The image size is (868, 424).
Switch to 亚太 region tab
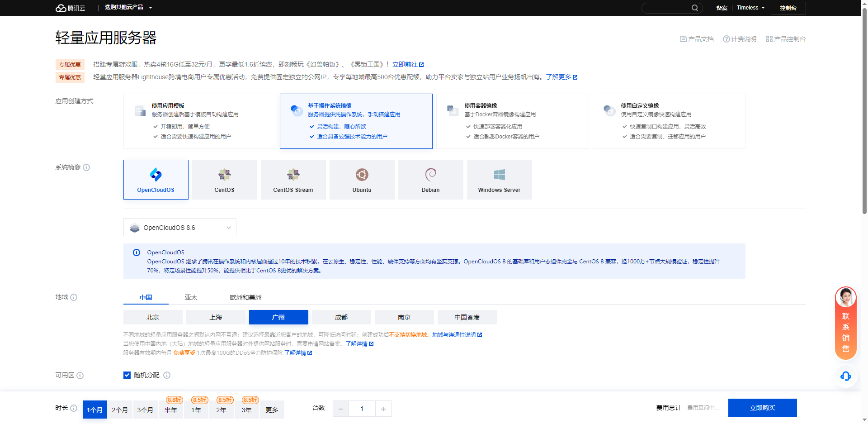click(x=191, y=297)
